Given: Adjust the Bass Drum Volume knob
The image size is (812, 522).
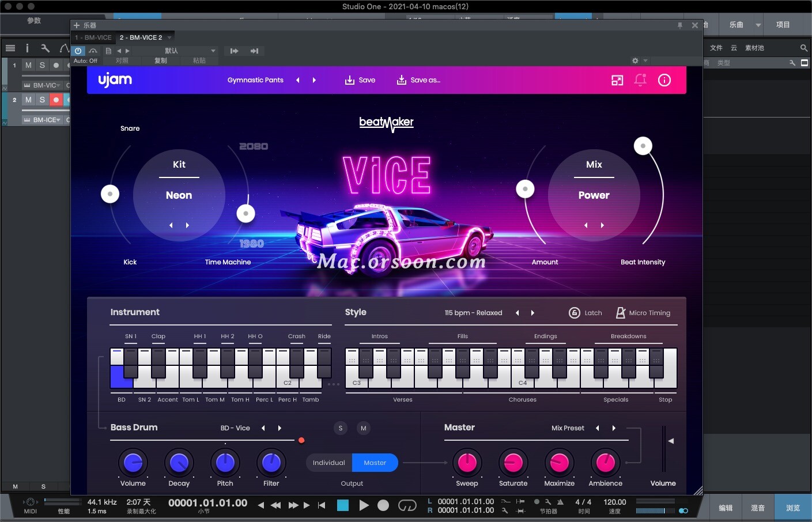Looking at the screenshot, I should click(133, 463).
